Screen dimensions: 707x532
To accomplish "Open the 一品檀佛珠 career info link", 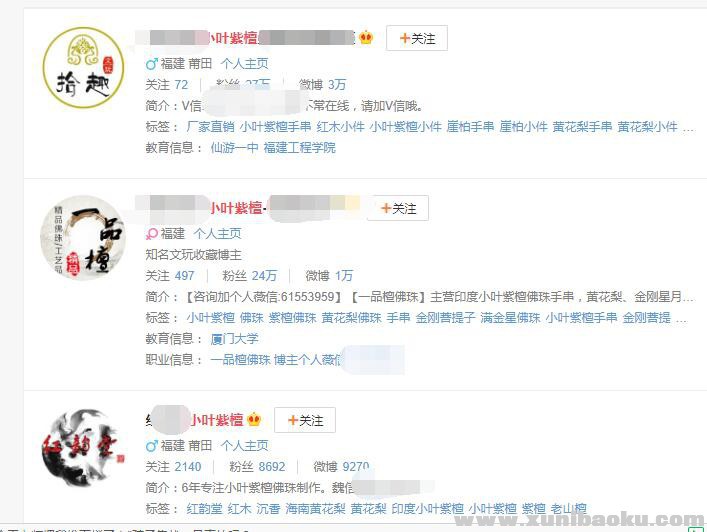I will click(240, 360).
